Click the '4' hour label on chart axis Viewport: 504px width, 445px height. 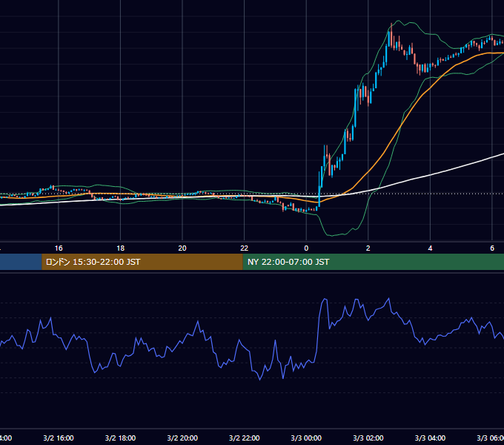[x=430, y=248]
